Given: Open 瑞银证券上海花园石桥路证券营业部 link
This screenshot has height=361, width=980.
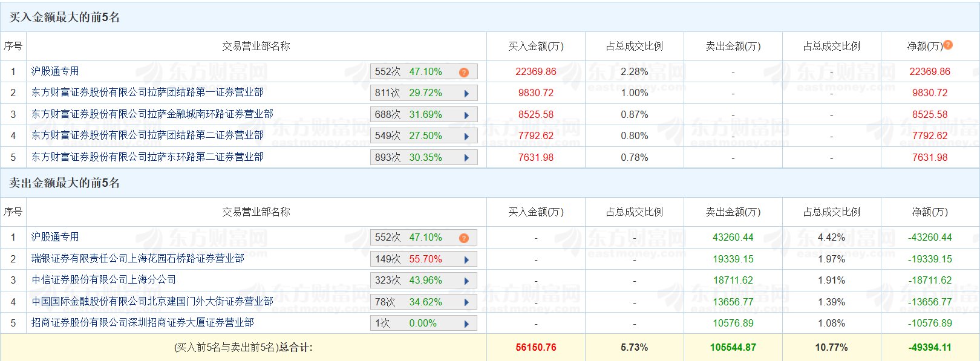Looking at the screenshot, I should tap(138, 259).
